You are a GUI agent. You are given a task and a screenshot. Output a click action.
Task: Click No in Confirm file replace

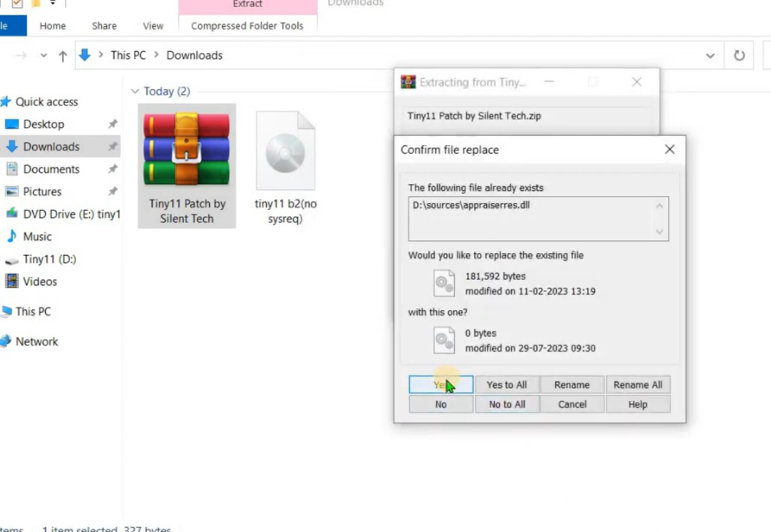pos(441,404)
